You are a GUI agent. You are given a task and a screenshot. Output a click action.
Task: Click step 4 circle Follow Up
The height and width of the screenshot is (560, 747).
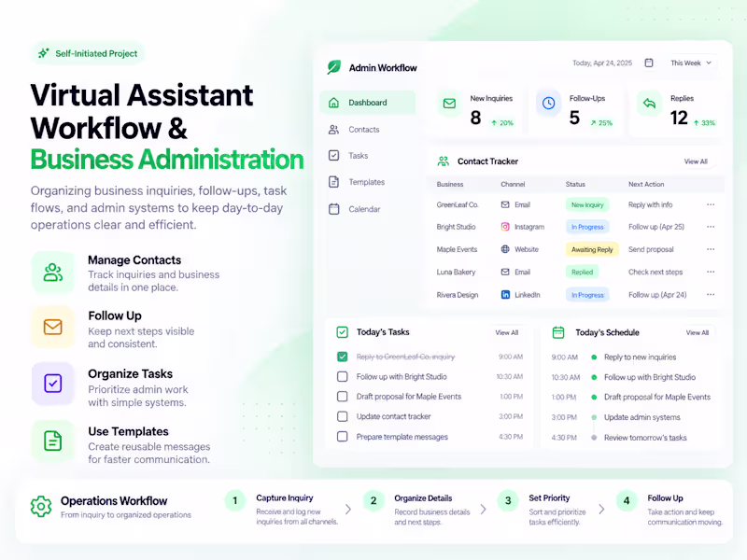point(627,500)
